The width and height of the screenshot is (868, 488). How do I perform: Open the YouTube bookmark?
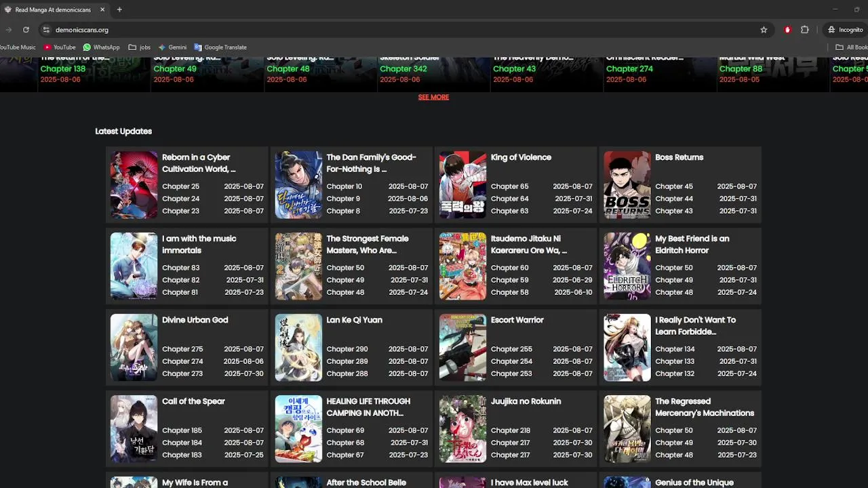click(60, 47)
